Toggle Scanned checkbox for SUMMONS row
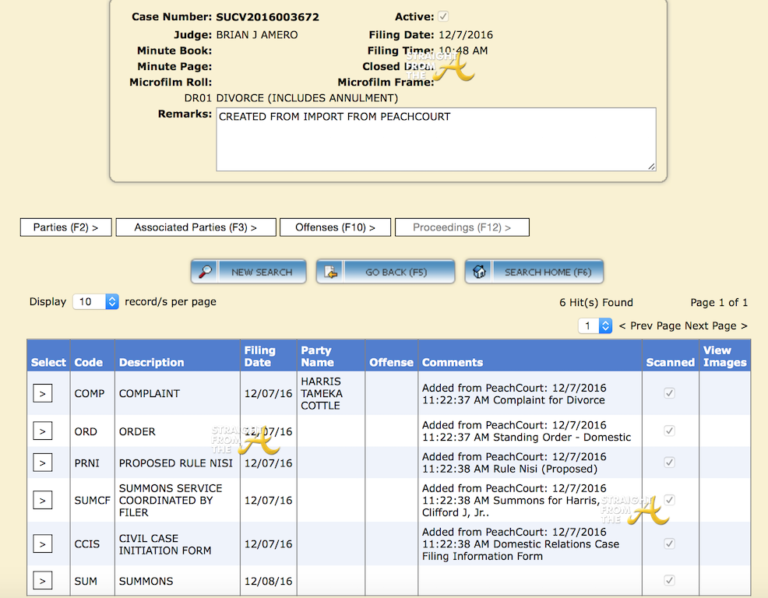 [x=669, y=581]
